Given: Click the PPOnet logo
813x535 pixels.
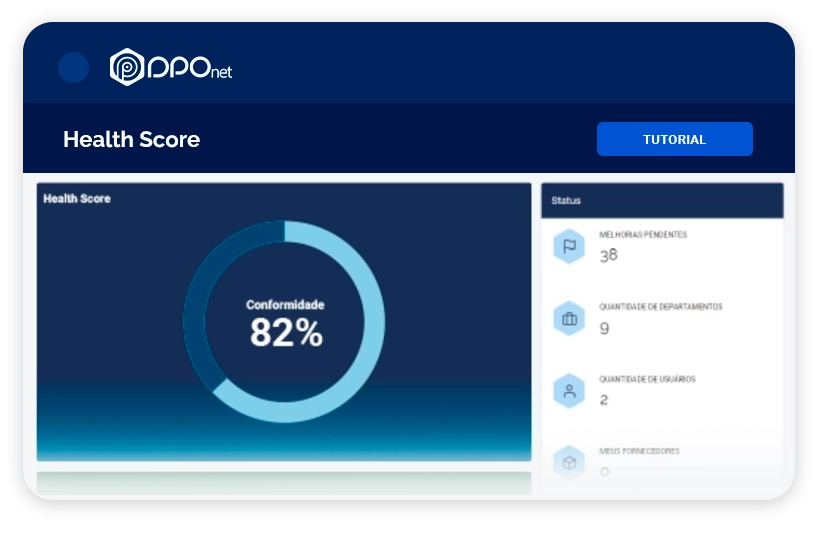Looking at the screenshot, I should (x=171, y=67).
